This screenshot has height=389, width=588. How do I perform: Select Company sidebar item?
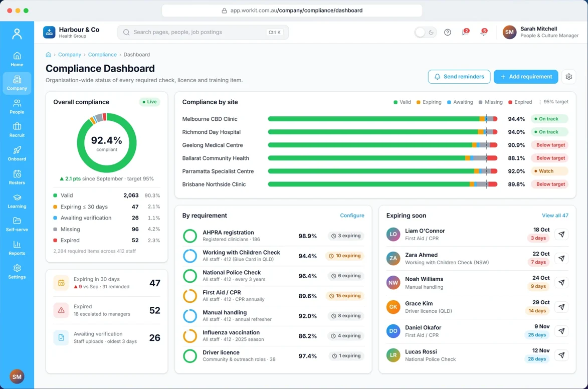tap(17, 83)
